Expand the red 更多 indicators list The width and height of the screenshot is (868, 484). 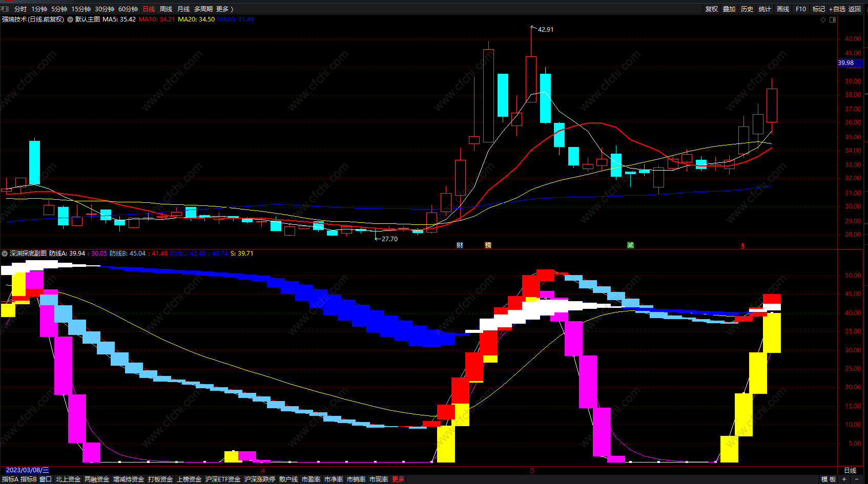(x=398, y=479)
